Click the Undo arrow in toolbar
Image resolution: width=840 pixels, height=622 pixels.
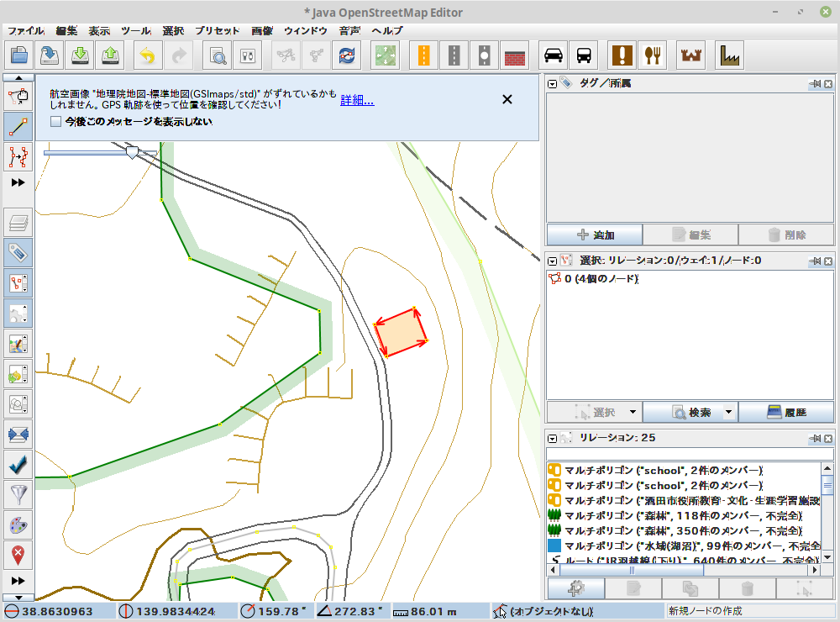click(148, 55)
